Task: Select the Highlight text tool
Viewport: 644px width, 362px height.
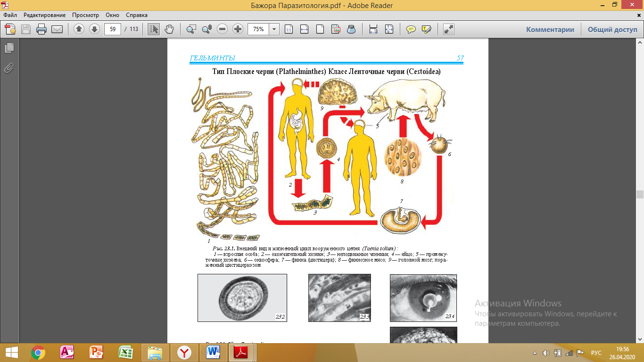Action: [x=427, y=29]
